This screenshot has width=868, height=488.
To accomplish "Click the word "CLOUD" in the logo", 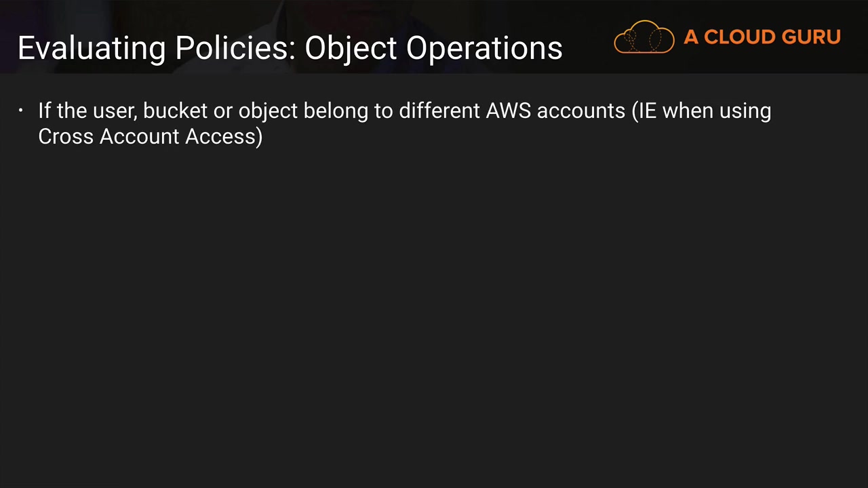I will [739, 37].
